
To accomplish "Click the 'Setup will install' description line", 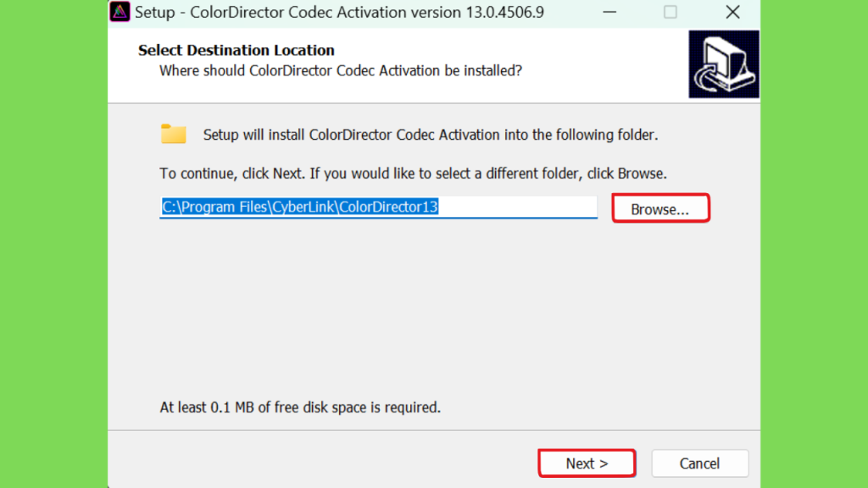I will (x=430, y=135).
